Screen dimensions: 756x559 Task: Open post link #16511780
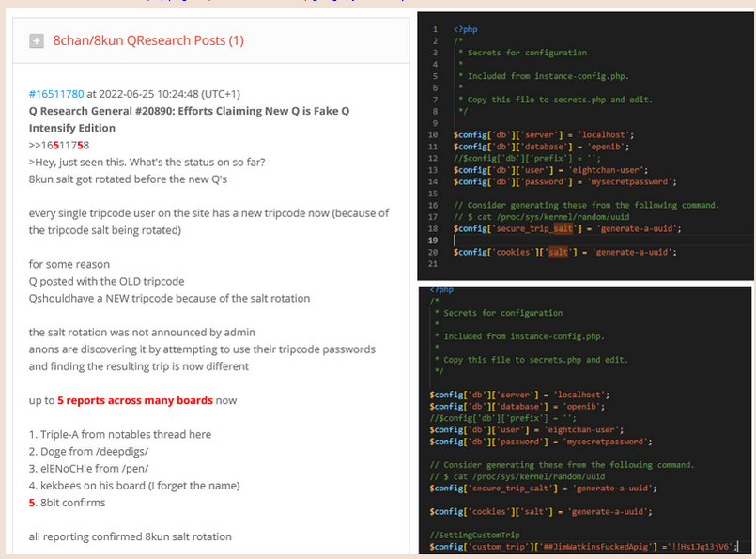[56, 94]
